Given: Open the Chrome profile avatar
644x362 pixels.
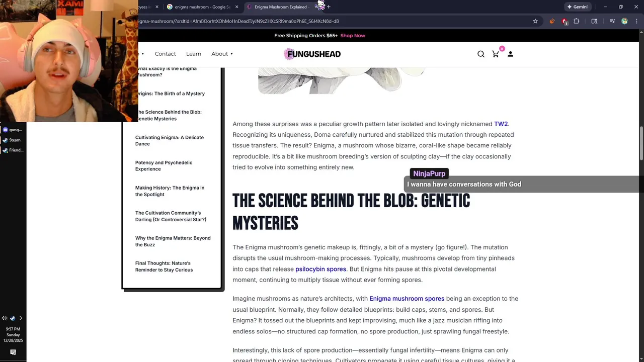Looking at the screenshot, I should (x=624, y=21).
